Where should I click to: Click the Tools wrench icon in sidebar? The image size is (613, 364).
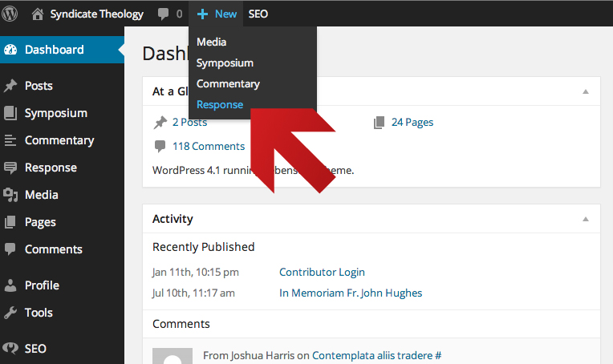tap(10, 313)
